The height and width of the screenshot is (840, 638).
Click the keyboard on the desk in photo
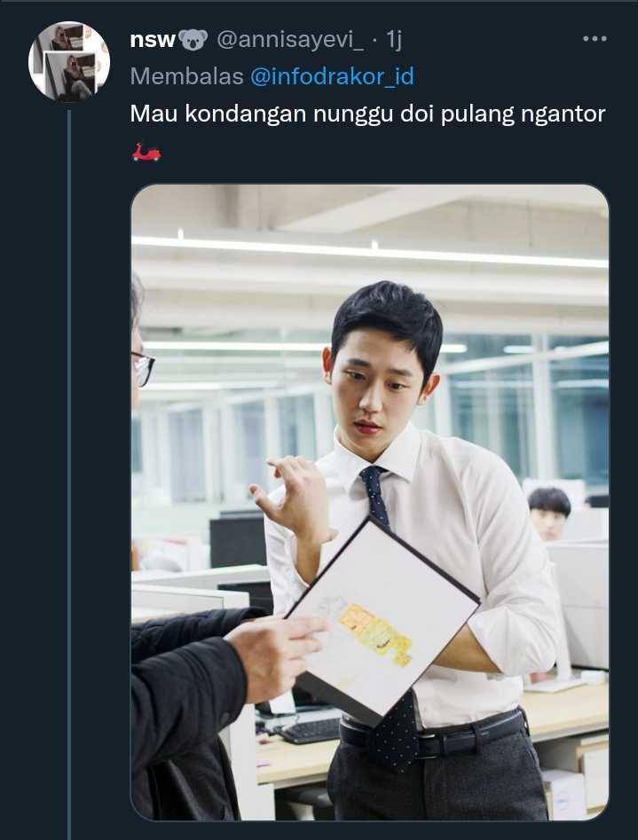(x=311, y=730)
